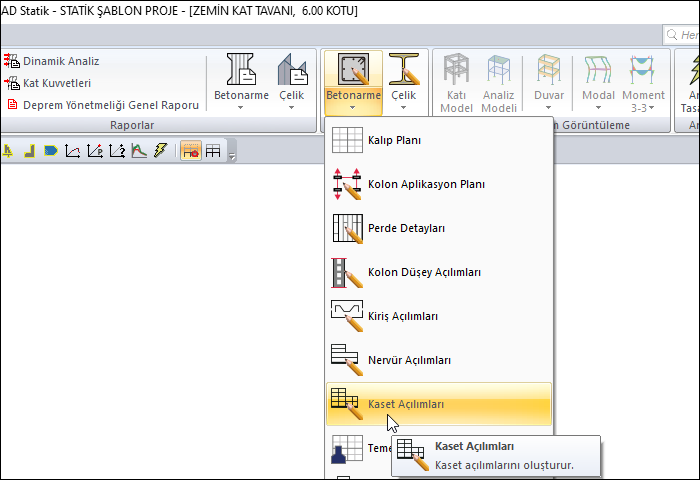Click the Kat Kuvvetleri report icon
The image size is (700, 480).
tap(12, 83)
